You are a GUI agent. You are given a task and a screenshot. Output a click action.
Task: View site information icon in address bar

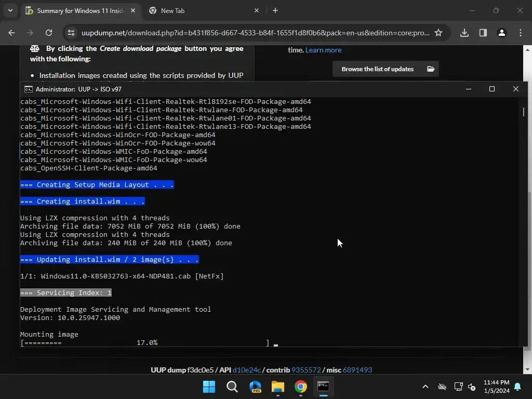tap(71, 33)
